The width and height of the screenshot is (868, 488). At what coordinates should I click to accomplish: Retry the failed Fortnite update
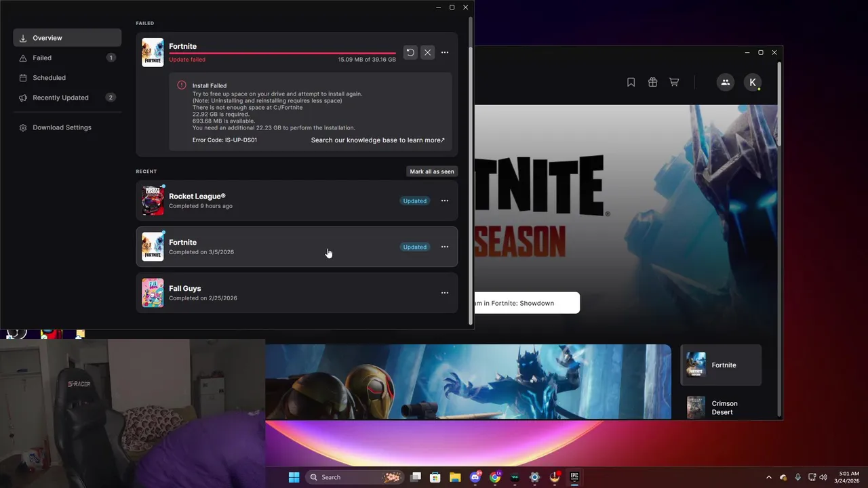tap(410, 52)
